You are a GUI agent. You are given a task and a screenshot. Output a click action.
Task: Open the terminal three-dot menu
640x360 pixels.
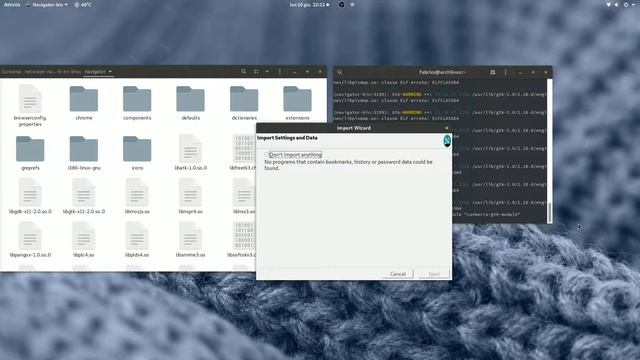click(506, 72)
